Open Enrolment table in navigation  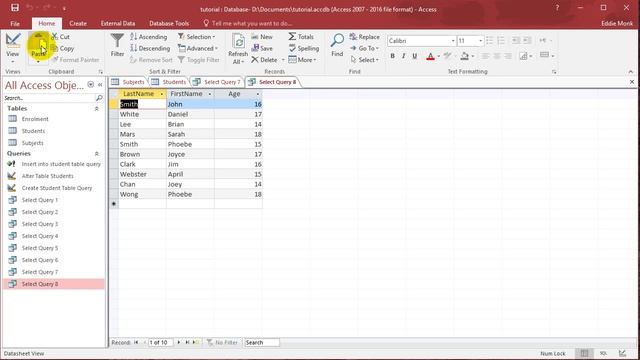pos(35,119)
